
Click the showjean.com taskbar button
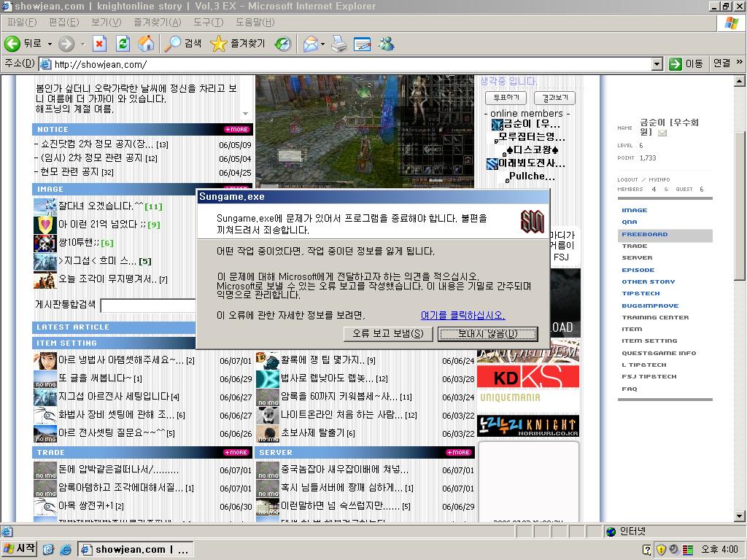click(135, 550)
